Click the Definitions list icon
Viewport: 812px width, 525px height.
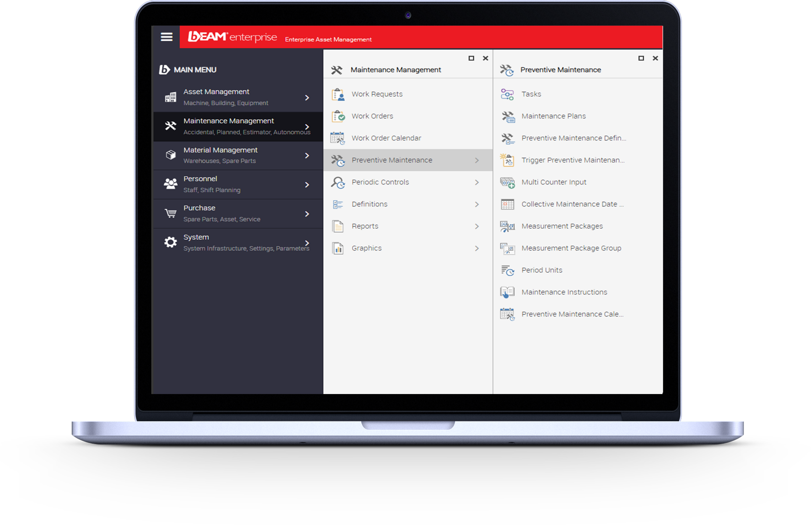coord(338,204)
